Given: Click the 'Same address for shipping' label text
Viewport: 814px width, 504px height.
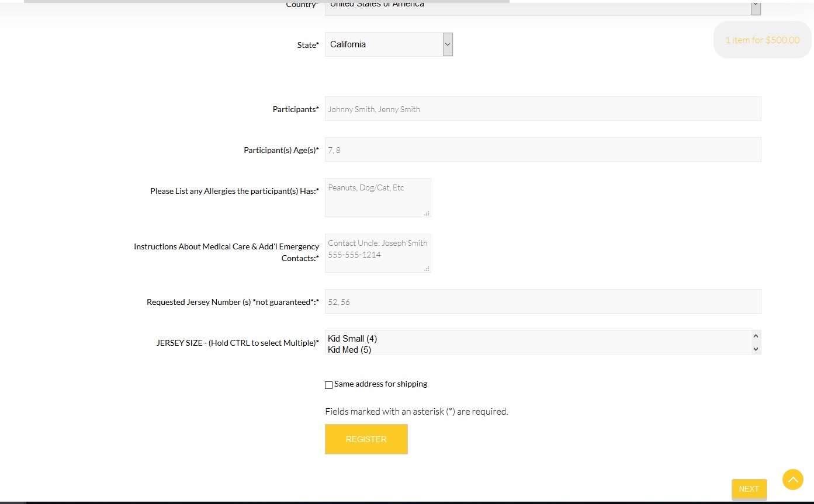Looking at the screenshot, I should pos(381,384).
